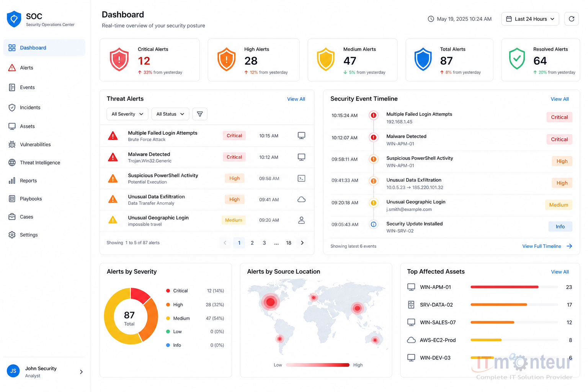
Task: Click the WIN-SALES-07 asset name
Action: click(x=438, y=322)
